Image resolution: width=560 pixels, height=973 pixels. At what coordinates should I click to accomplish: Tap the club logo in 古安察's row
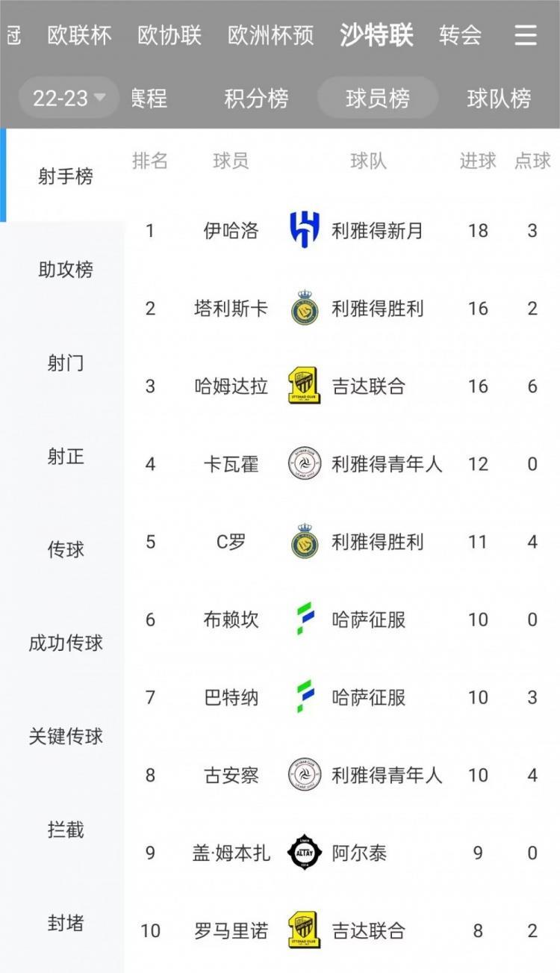point(305,775)
